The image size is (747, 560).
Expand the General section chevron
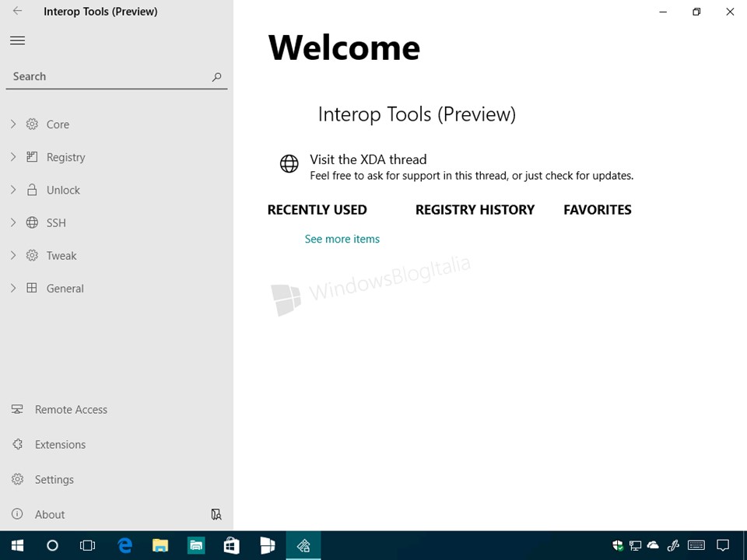click(13, 288)
